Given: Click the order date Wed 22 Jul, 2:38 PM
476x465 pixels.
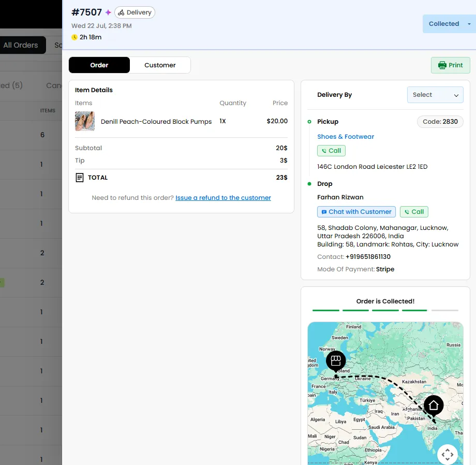Looking at the screenshot, I should point(101,26).
